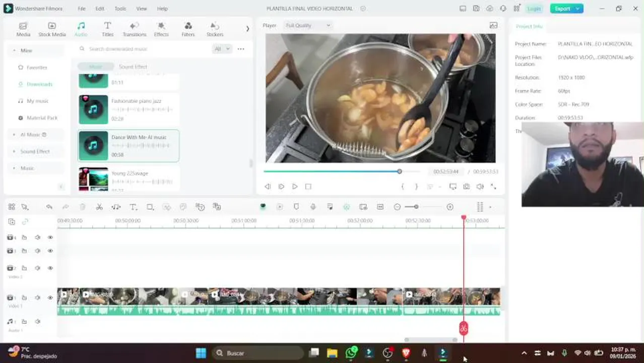Select the Dance With Me-AI music track
644x363 pixels.
pyautogui.click(x=128, y=146)
